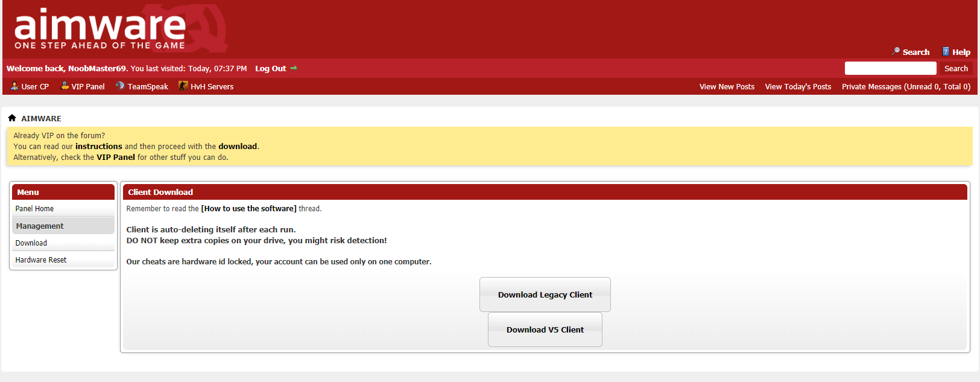Click the magnifier icon beside the top Search link
Viewport: 980px width, 382px height.
pos(896,51)
